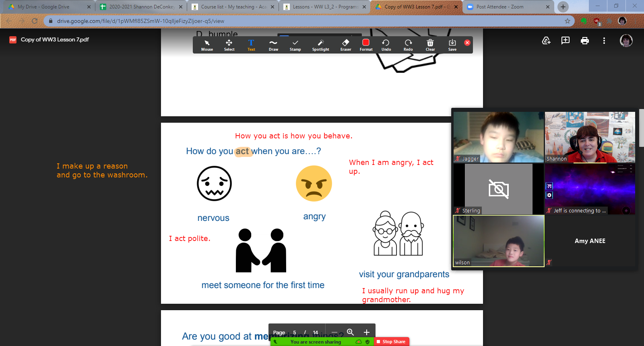This screenshot has height=346, width=644.
Task: Choose the Select annotation tool
Action: pos(229,45)
